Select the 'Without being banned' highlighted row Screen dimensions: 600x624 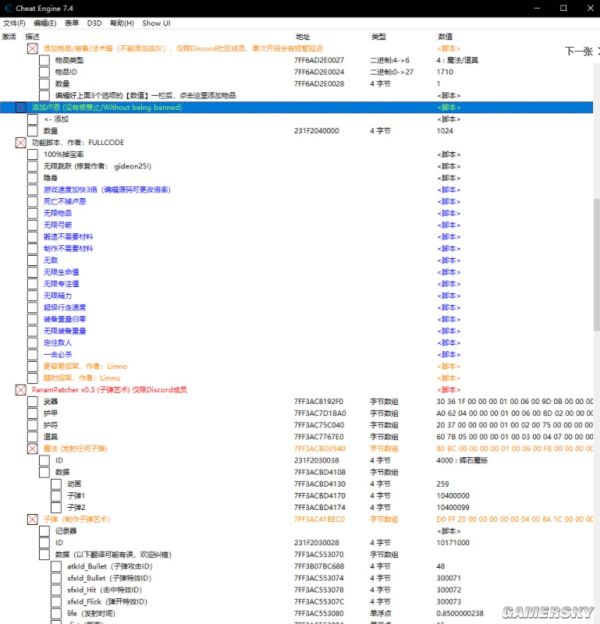click(296, 107)
